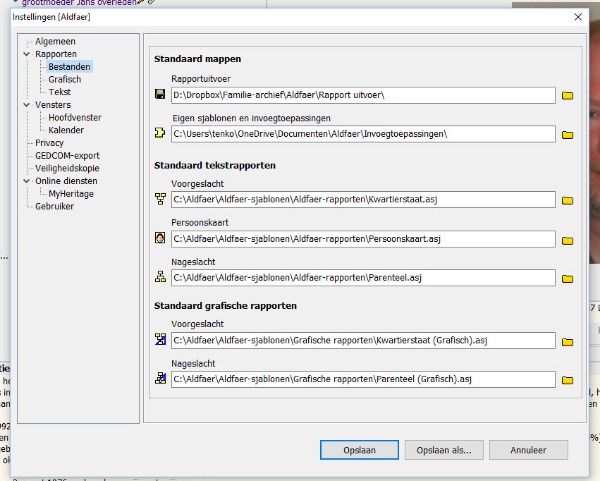Open file browser for Kwartierstaat (Grafisch).asj
The width and height of the screenshot is (600, 481).
click(567, 341)
